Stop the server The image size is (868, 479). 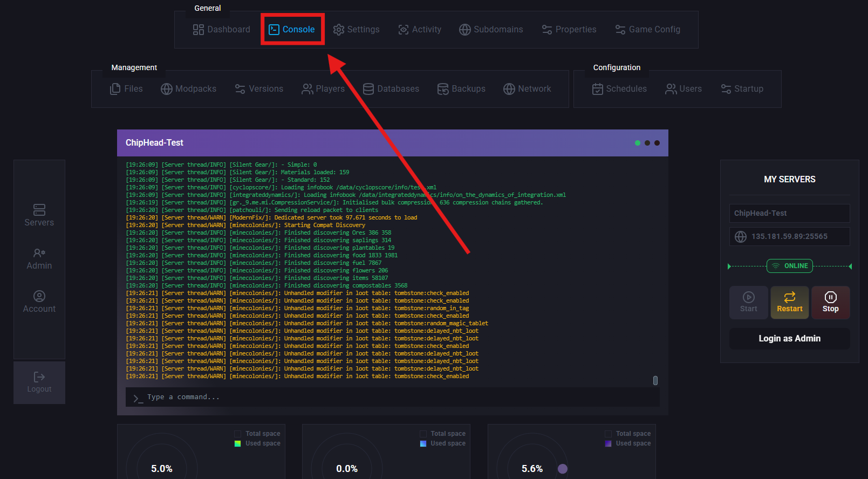(830, 303)
